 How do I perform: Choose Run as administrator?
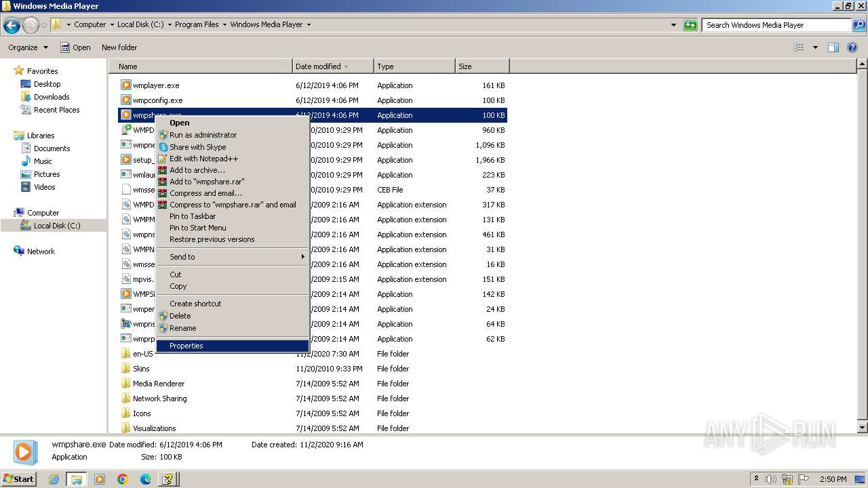233,135
